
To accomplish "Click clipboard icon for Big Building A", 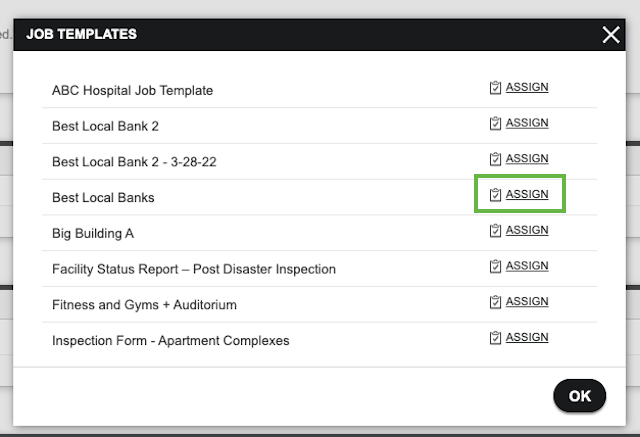I will point(495,231).
